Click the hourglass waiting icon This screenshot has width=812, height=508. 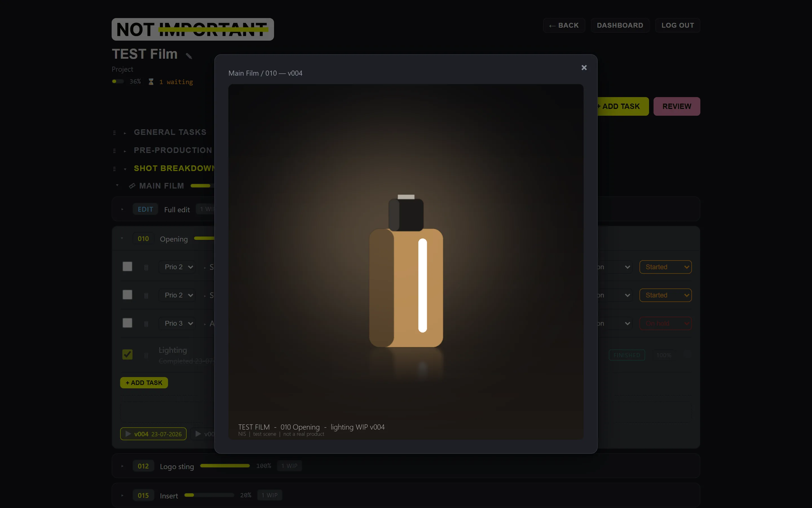pos(151,82)
